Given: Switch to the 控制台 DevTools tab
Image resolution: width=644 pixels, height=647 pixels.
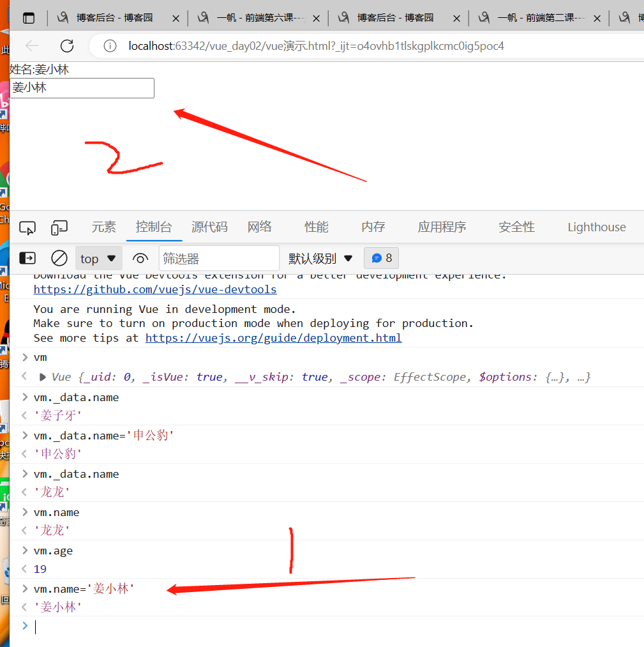Looking at the screenshot, I should (x=154, y=227).
